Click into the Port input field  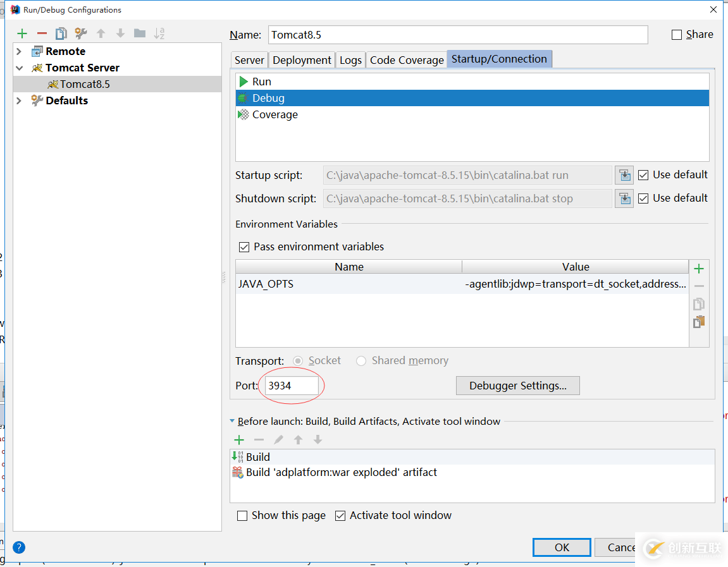click(291, 386)
